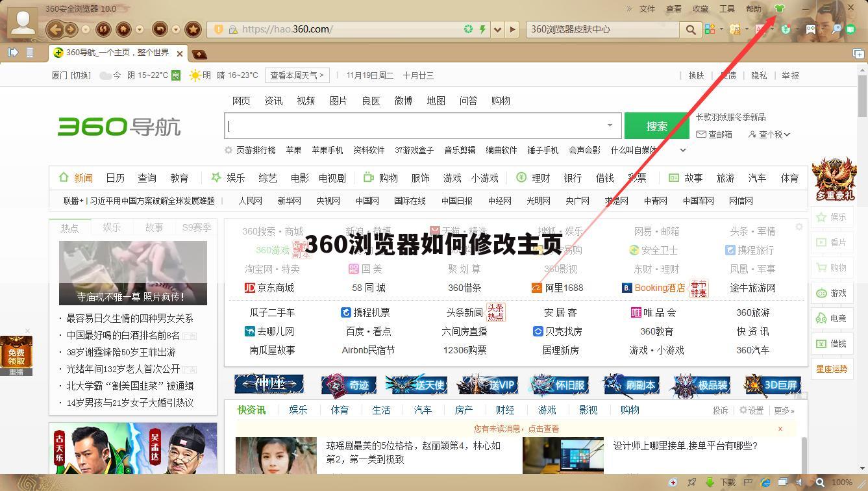
Task: Click the undo closed tab button
Action: pyautogui.click(x=159, y=29)
